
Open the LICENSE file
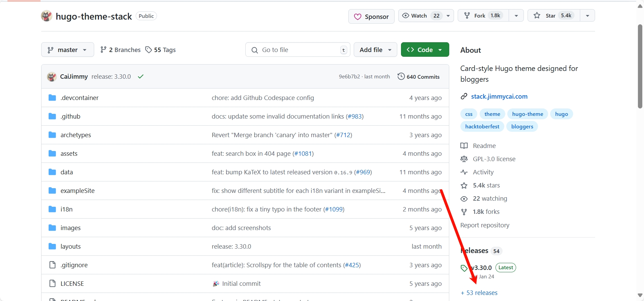(x=72, y=284)
